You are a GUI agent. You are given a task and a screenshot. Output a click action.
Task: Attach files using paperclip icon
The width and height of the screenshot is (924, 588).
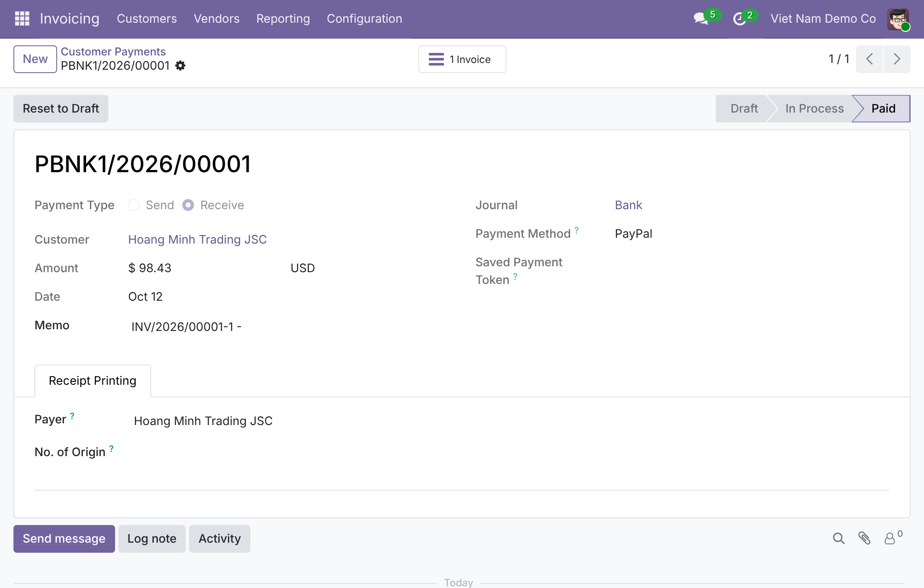[x=864, y=538]
